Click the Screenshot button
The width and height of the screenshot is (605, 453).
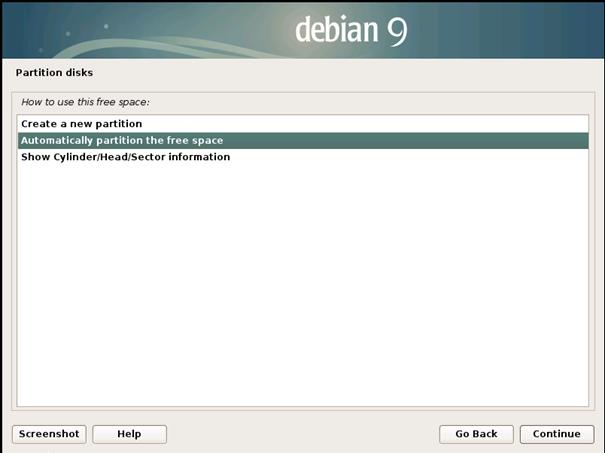pos(49,434)
